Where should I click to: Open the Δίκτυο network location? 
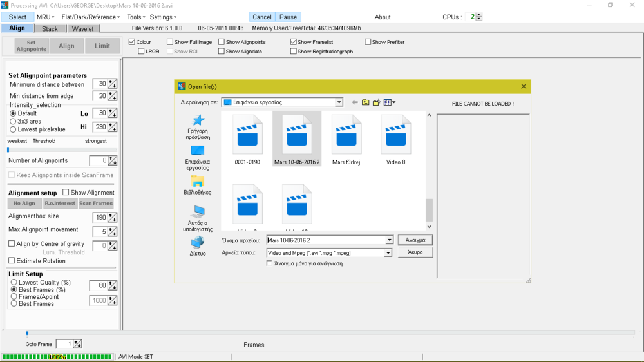(x=198, y=246)
